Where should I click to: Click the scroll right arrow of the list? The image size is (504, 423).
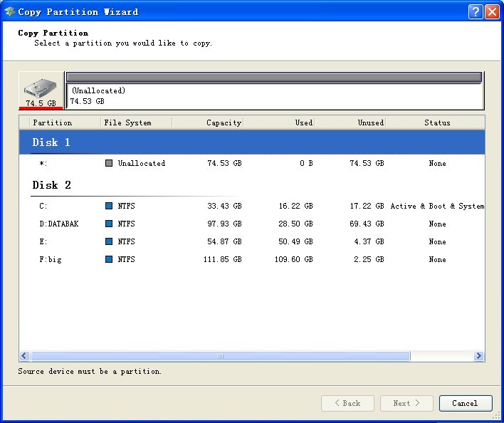click(x=479, y=356)
